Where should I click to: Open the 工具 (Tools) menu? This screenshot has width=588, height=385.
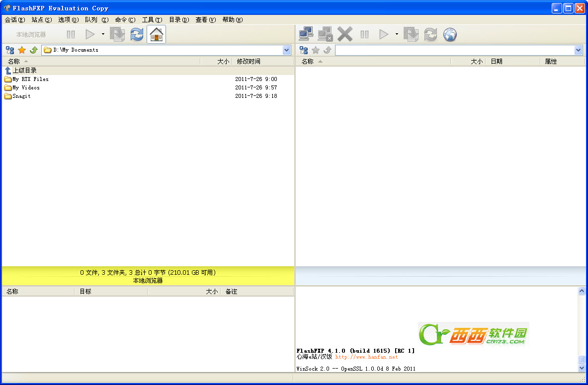point(152,20)
